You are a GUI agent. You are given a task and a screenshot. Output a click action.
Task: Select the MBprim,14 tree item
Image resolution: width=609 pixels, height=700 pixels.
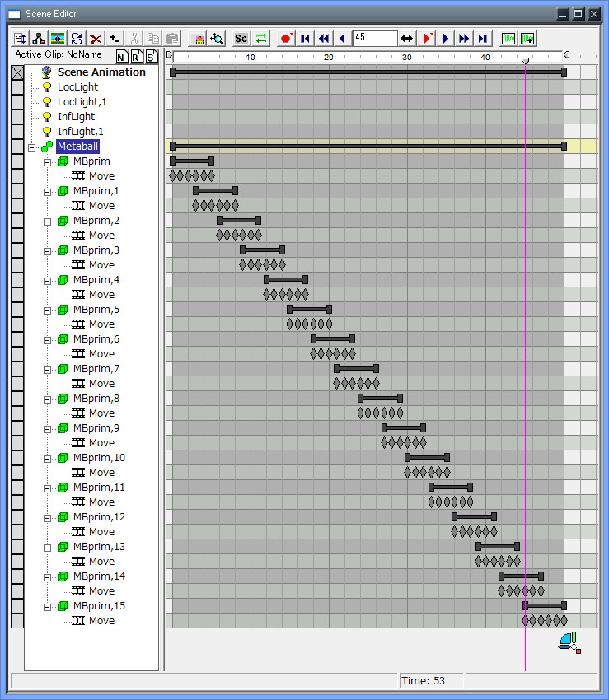click(x=99, y=576)
